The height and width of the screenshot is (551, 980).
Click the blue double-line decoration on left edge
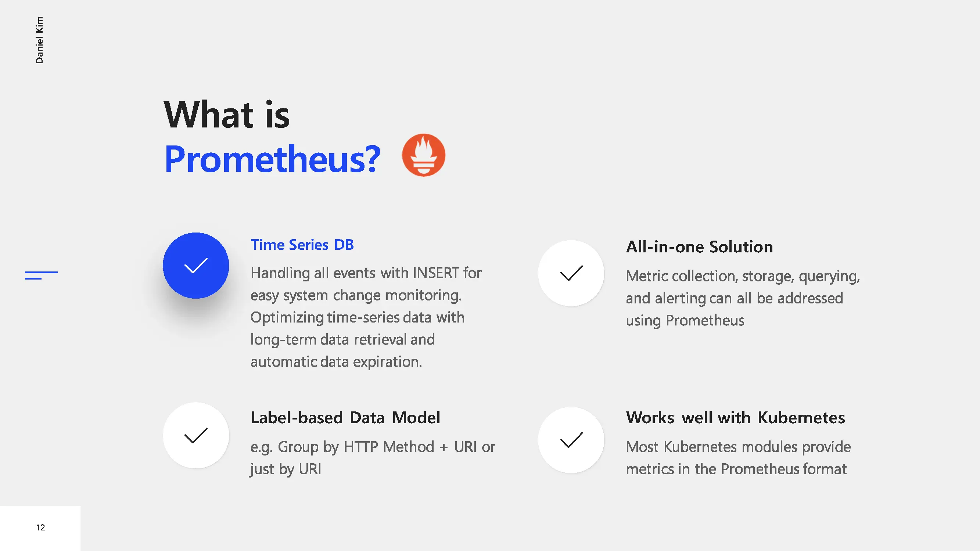pyautogui.click(x=41, y=275)
